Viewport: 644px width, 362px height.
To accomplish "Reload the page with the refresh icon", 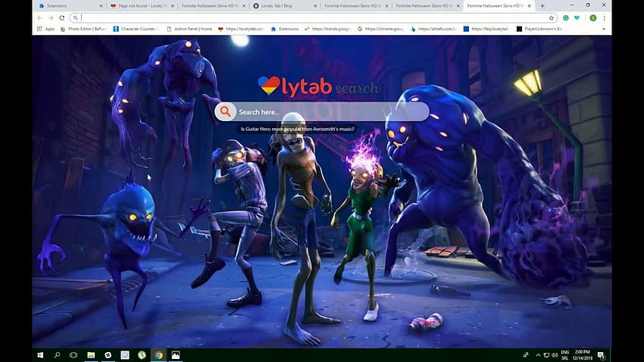I will 61,17.
